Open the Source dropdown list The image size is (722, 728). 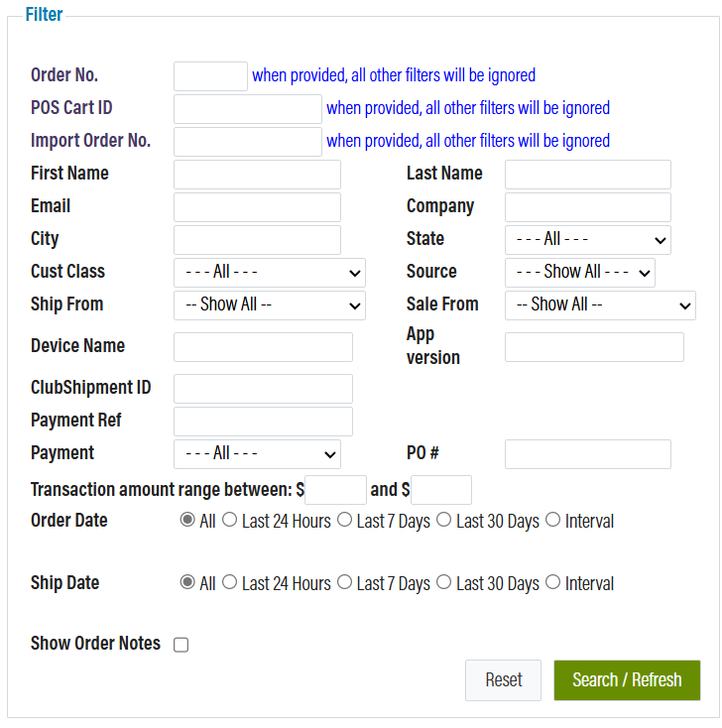[x=579, y=273]
